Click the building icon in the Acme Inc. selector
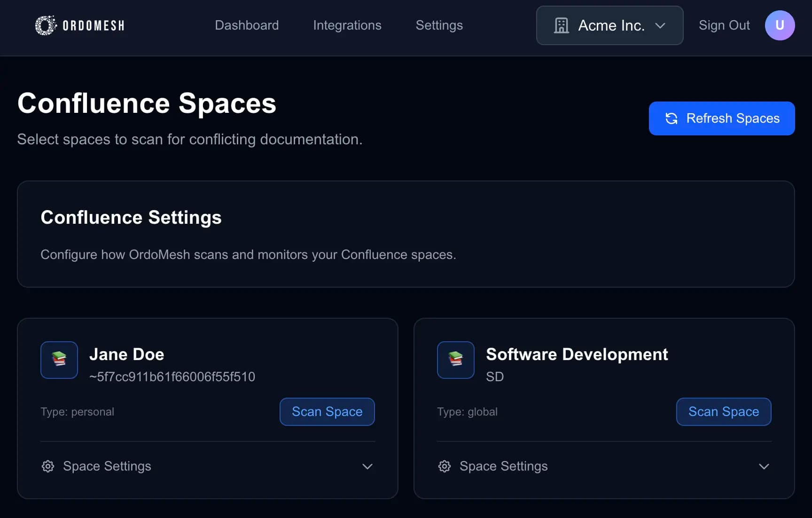This screenshot has width=812, height=518. click(562, 25)
